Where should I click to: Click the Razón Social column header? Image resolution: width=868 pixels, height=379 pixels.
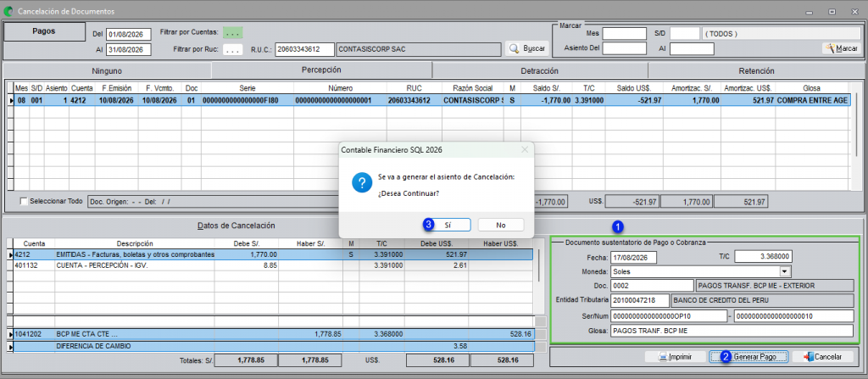pyautogui.click(x=472, y=88)
